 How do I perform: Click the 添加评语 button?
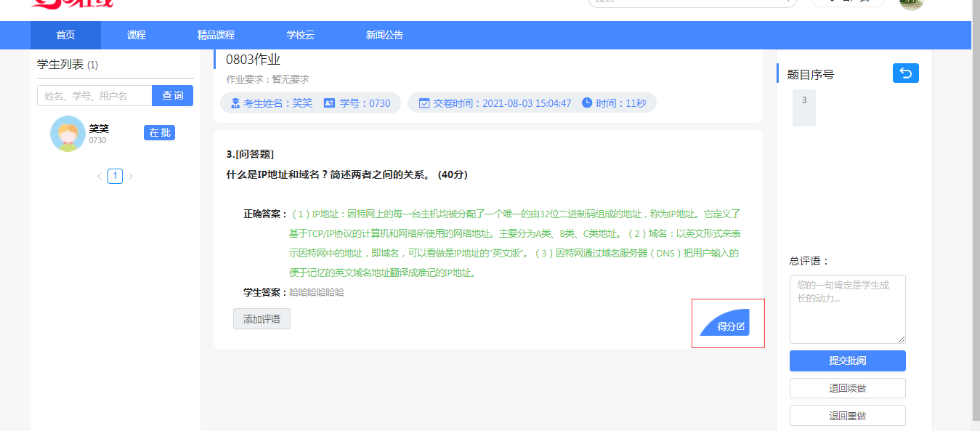tap(262, 319)
